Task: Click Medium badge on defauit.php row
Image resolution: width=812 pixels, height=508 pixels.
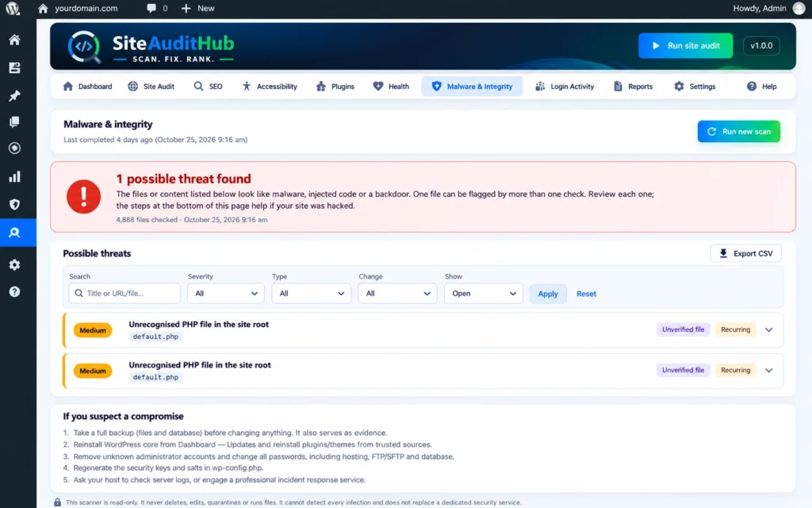Action: tap(93, 330)
